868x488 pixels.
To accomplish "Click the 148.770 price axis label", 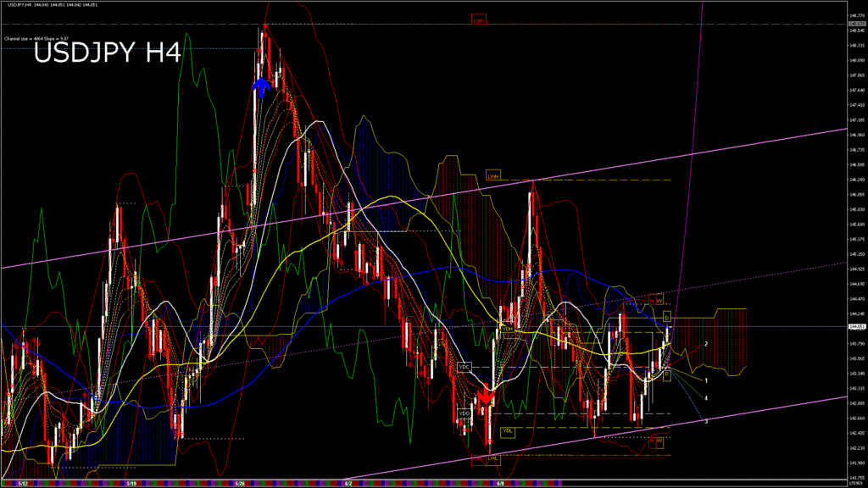I will 857,15.
